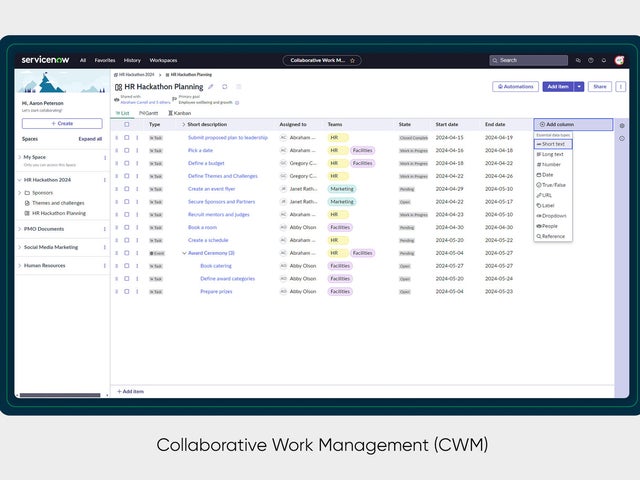Collapse the HR Hackathon 2024 space
640x480 pixels.
point(19,180)
